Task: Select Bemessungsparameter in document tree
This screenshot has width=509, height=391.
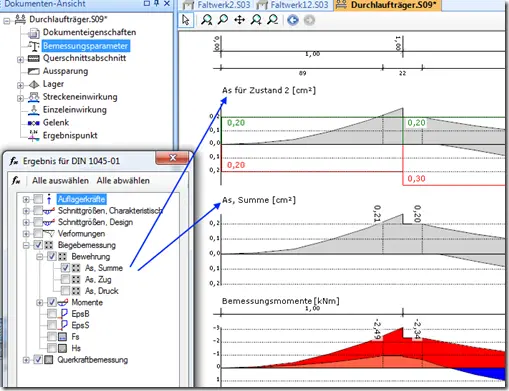Action: point(86,46)
